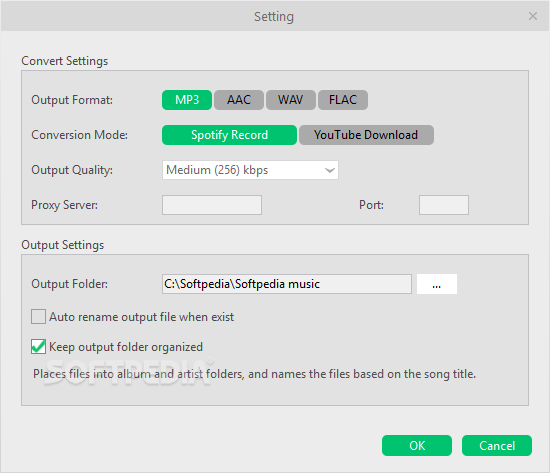Screen dimensions: 550x473
Task: Confirm settings with OK button
Action: coord(417,446)
